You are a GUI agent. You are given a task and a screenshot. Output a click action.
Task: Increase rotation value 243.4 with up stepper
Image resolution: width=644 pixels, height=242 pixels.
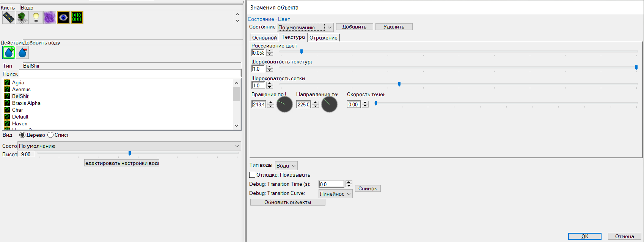coord(270,103)
